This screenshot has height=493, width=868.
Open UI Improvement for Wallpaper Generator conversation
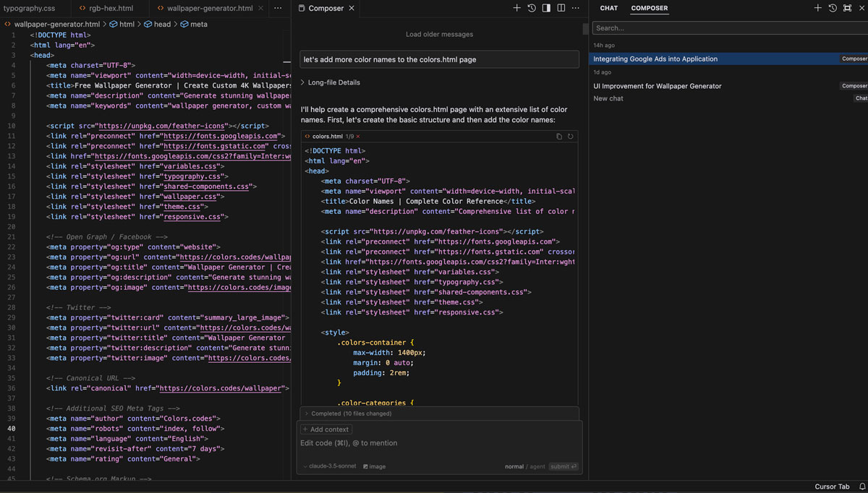(x=730, y=86)
